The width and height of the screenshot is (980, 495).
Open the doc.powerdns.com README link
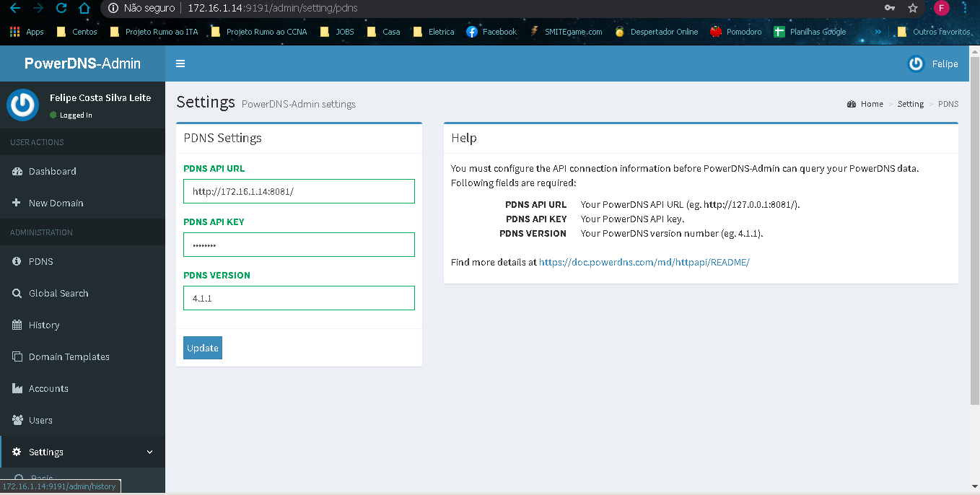coord(644,262)
